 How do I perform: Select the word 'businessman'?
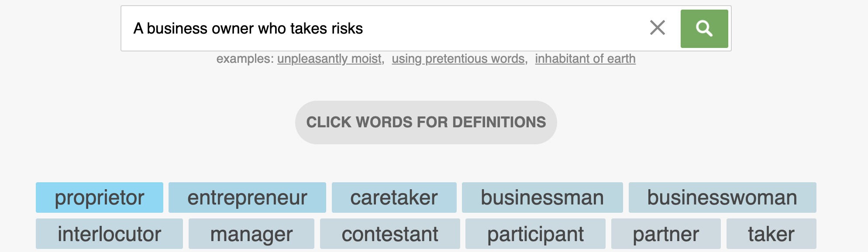542,198
